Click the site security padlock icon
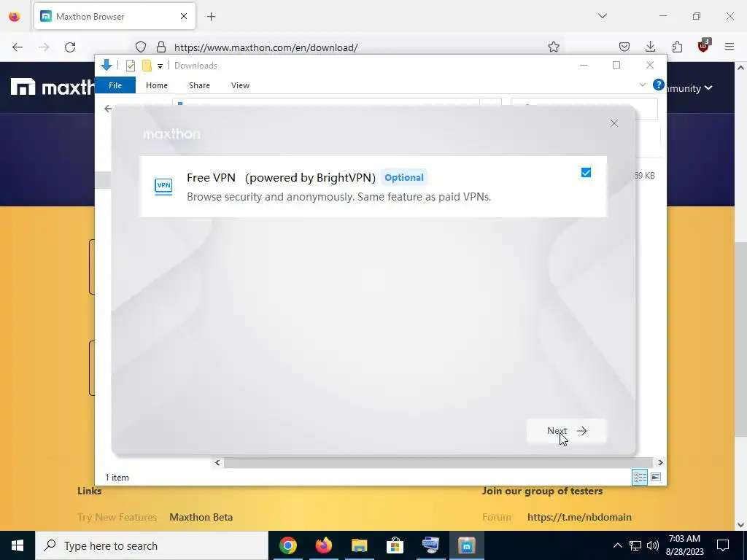The width and height of the screenshot is (747, 560). tap(161, 47)
